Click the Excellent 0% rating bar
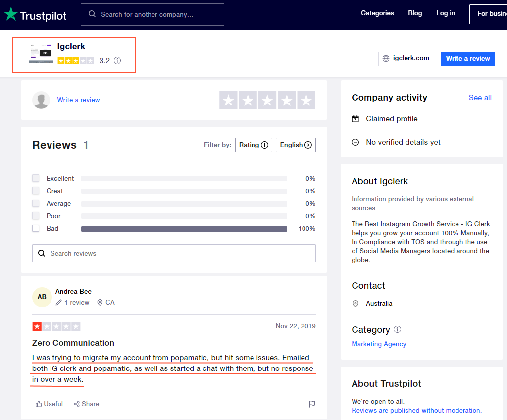 [184, 179]
